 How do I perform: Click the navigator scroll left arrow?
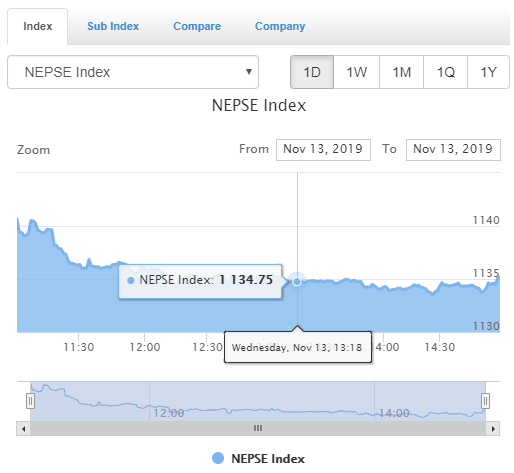coord(23,429)
